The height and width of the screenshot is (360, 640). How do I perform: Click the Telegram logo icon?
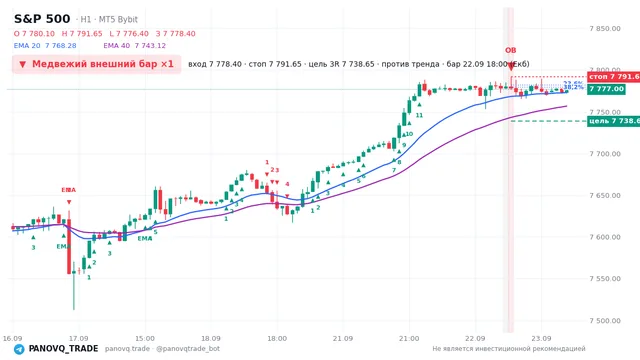click(19, 349)
